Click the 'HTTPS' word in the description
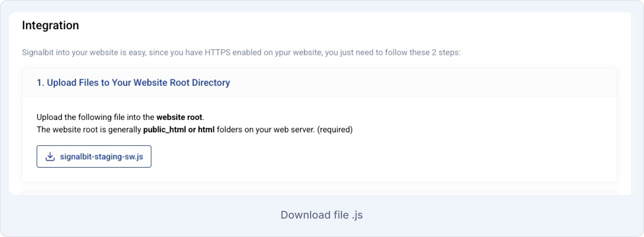The image size is (644, 237). click(x=217, y=53)
